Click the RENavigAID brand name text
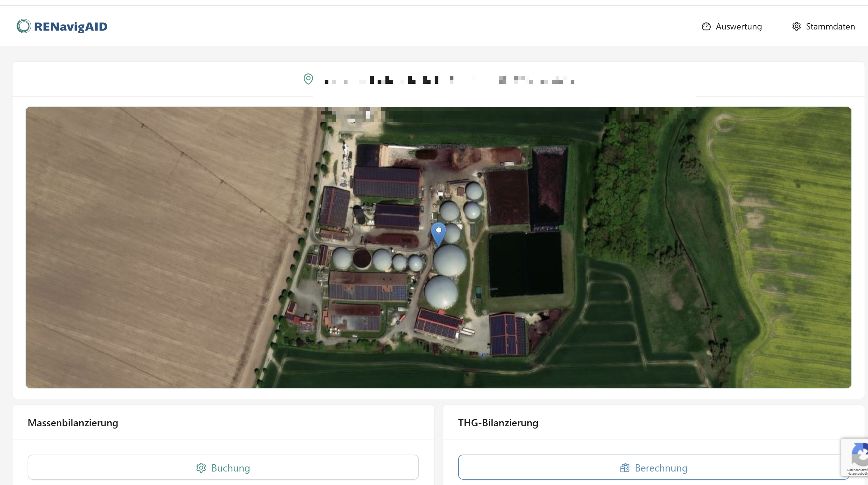Image resolution: width=868 pixels, height=485 pixels. 71,27
